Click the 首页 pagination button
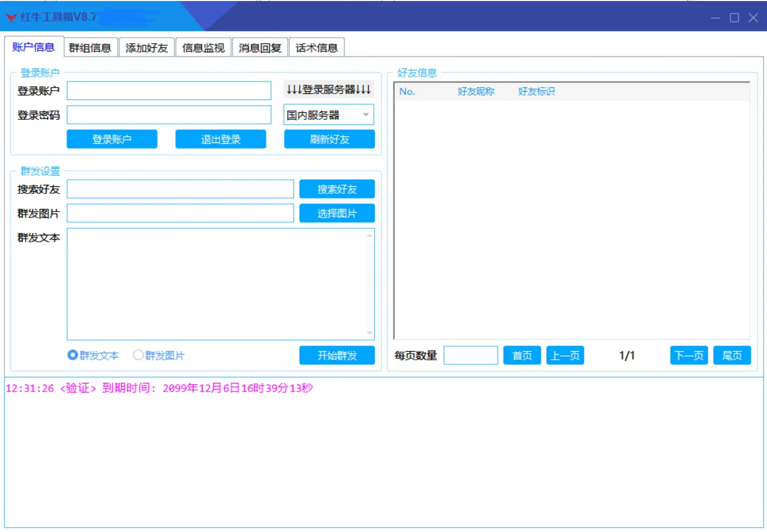The width and height of the screenshot is (767, 532). click(x=522, y=355)
